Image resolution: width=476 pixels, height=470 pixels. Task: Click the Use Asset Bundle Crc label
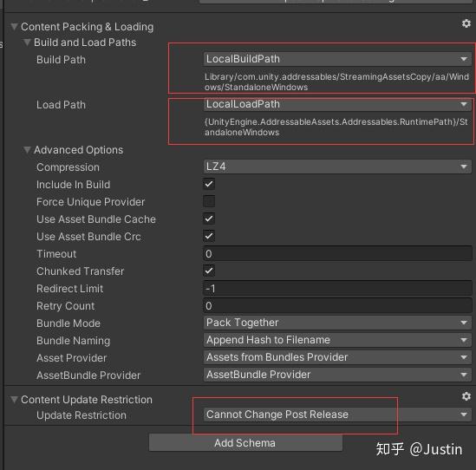[x=88, y=237]
